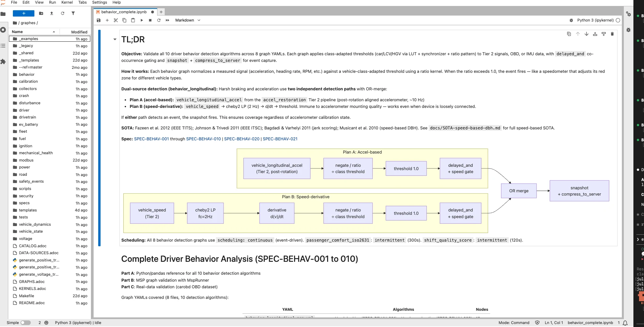
Task: Select the safety_events folder
Action: click(x=50, y=181)
